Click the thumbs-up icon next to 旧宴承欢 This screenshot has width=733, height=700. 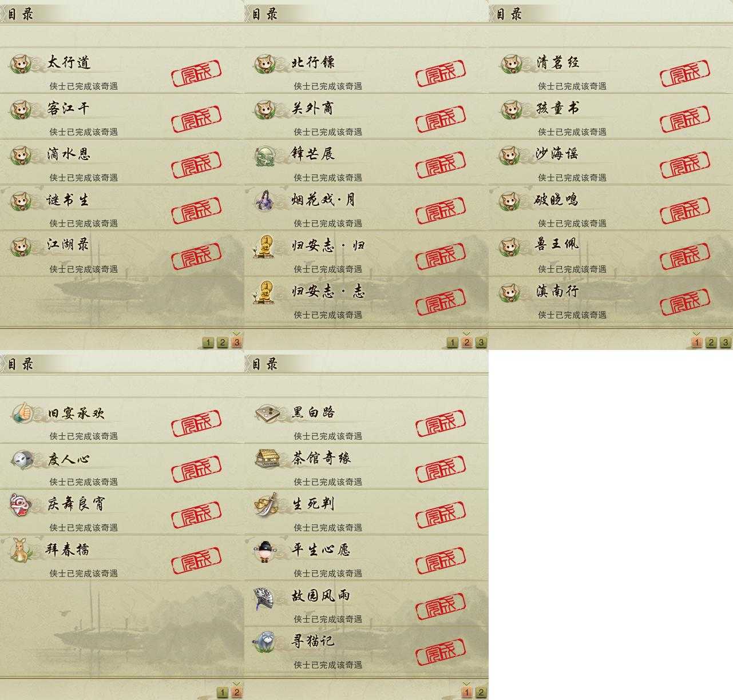(21, 413)
